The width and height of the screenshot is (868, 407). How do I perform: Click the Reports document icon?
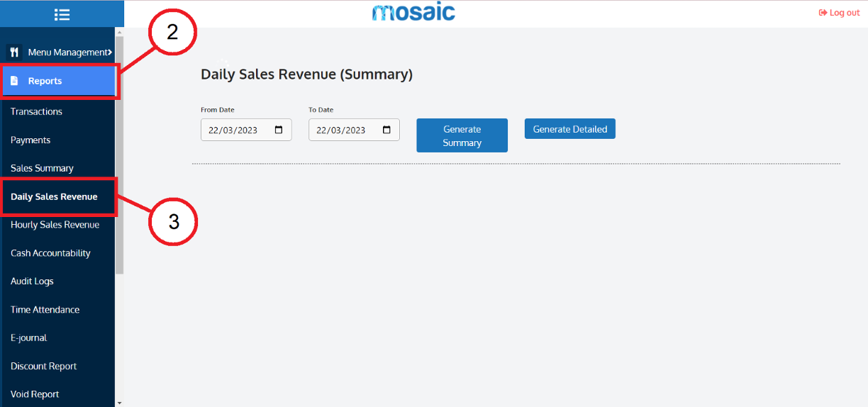(14, 81)
